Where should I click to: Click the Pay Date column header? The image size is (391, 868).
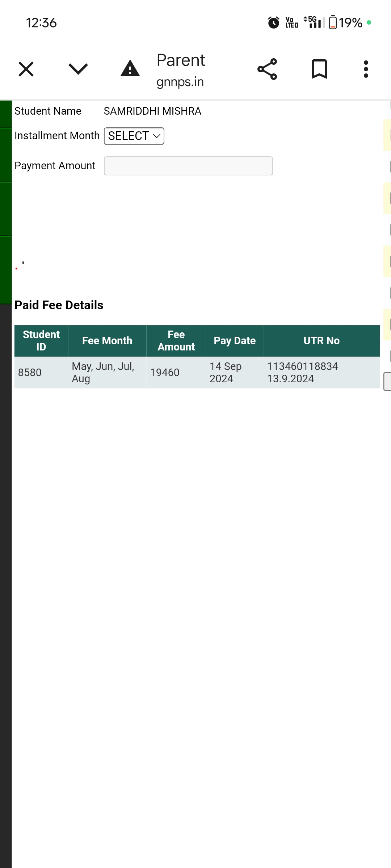(235, 341)
